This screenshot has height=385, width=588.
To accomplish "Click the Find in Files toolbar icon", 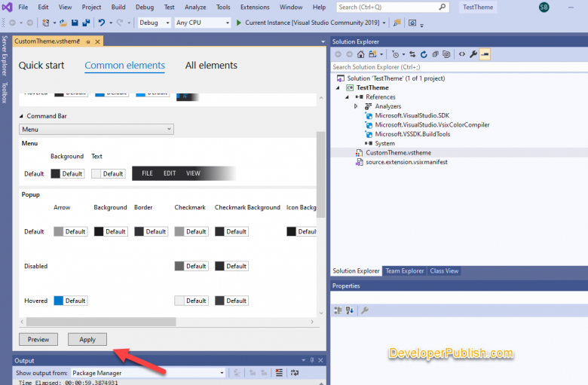I will pos(397,23).
